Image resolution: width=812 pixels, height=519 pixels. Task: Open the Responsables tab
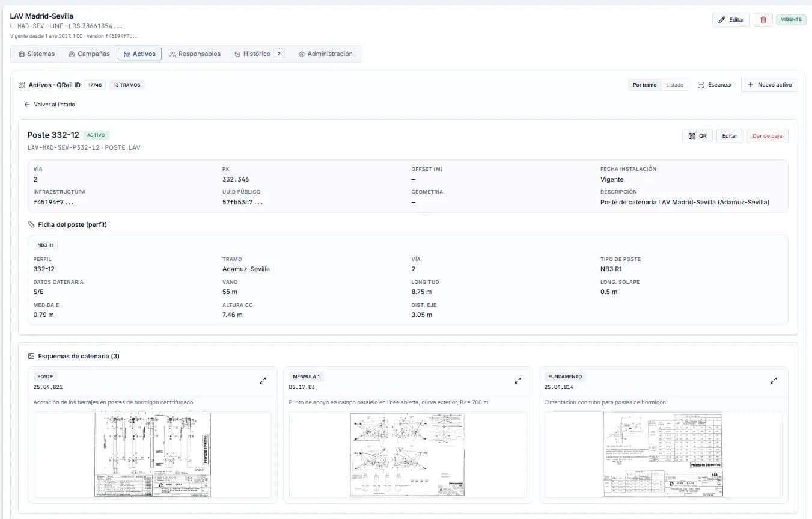(195, 54)
